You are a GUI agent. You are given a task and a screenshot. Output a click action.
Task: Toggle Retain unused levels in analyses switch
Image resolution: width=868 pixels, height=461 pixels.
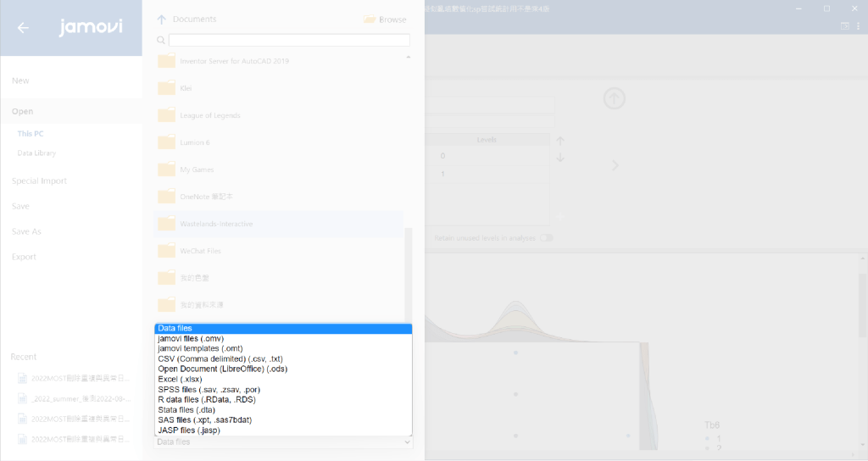click(x=547, y=238)
